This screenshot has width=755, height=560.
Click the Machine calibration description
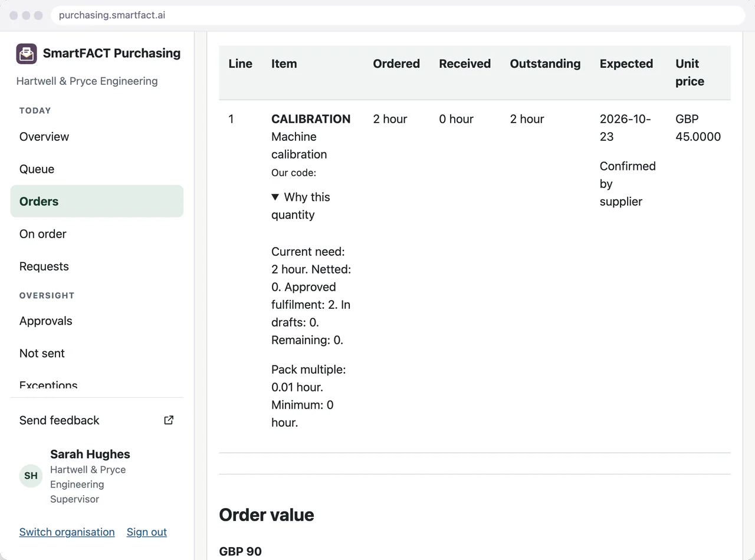tap(299, 146)
